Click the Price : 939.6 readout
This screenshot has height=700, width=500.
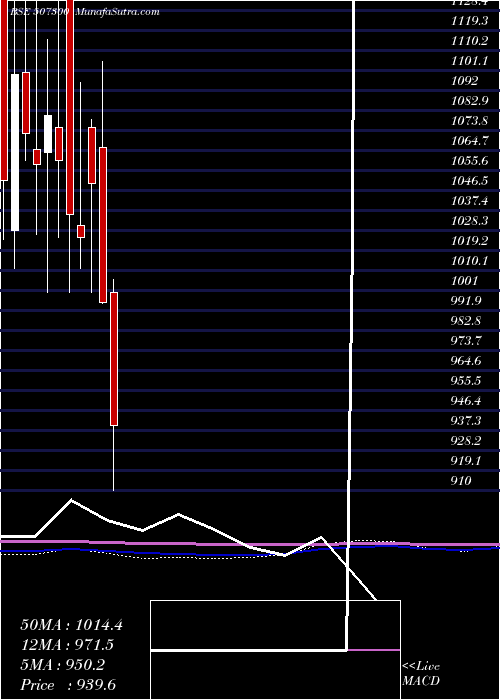tap(68, 685)
